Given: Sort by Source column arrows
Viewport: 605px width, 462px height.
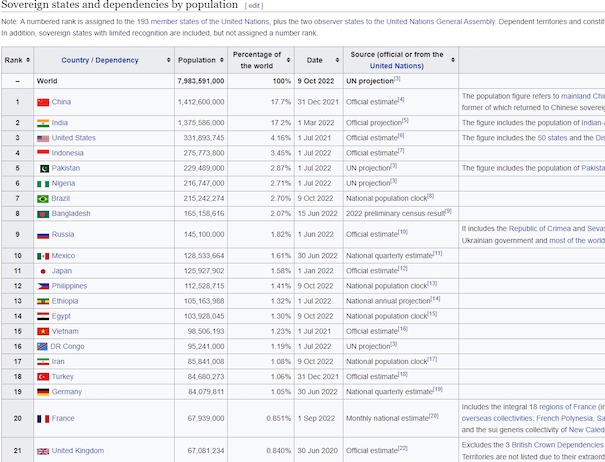Looking at the screenshot, I should tap(453, 60).
